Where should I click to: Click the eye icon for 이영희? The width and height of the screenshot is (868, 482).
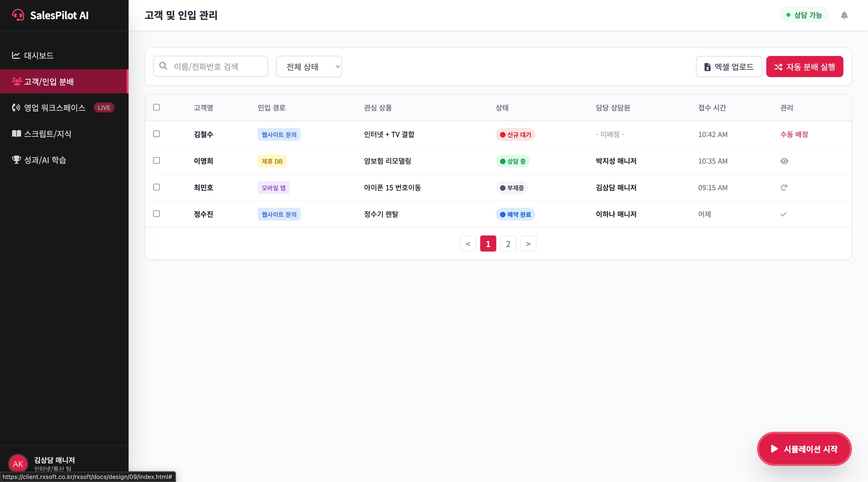(784, 161)
